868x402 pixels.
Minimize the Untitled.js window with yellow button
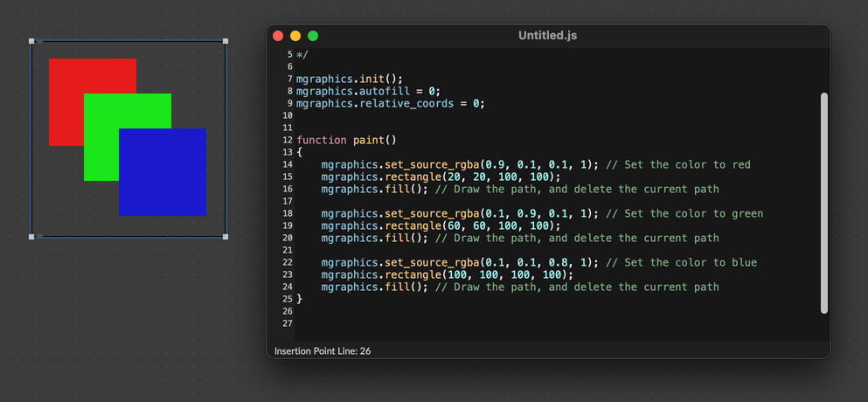pyautogui.click(x=295, y=36)
